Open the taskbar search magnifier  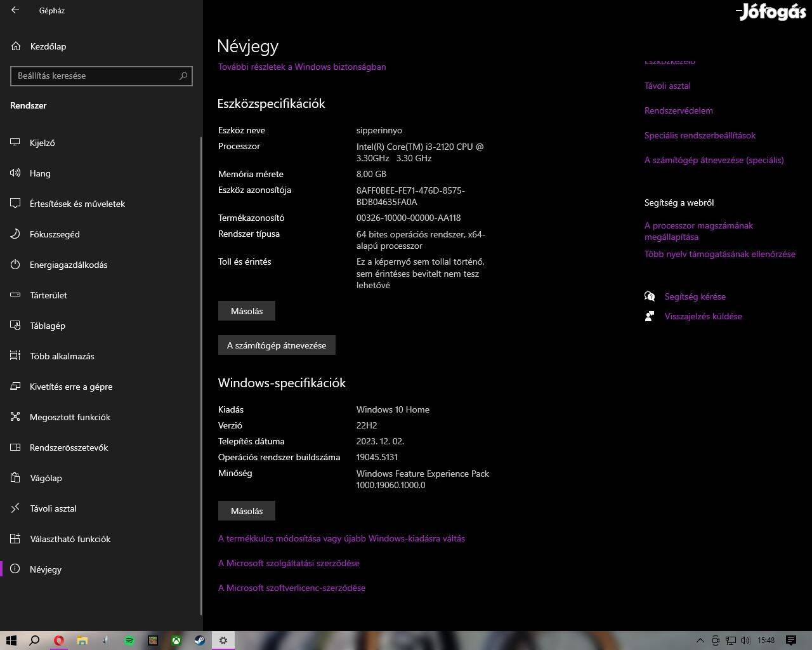35,640
